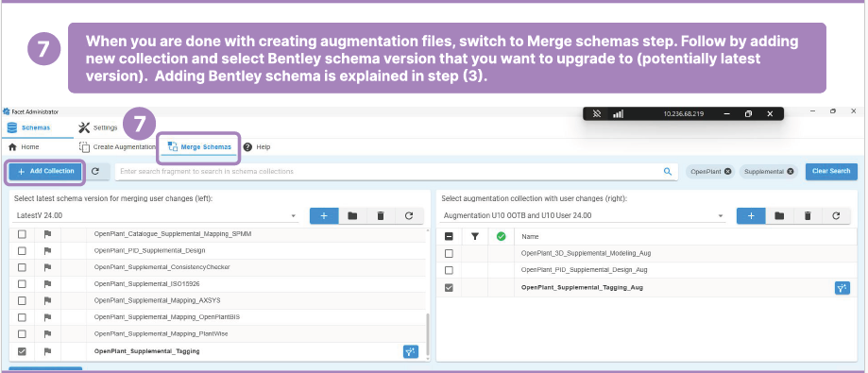This screenshot has width=868, height=373.
Task: Switch to Merge Schemas step
Action: click(x=199, y=147)
